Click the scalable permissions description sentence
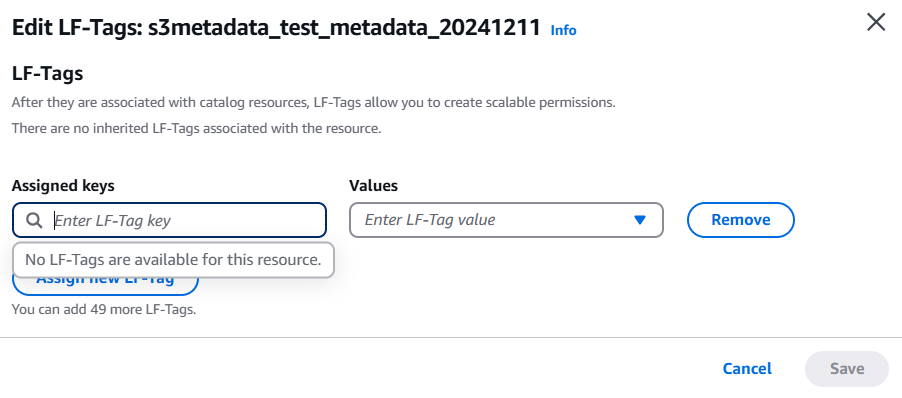 point(314,103)
